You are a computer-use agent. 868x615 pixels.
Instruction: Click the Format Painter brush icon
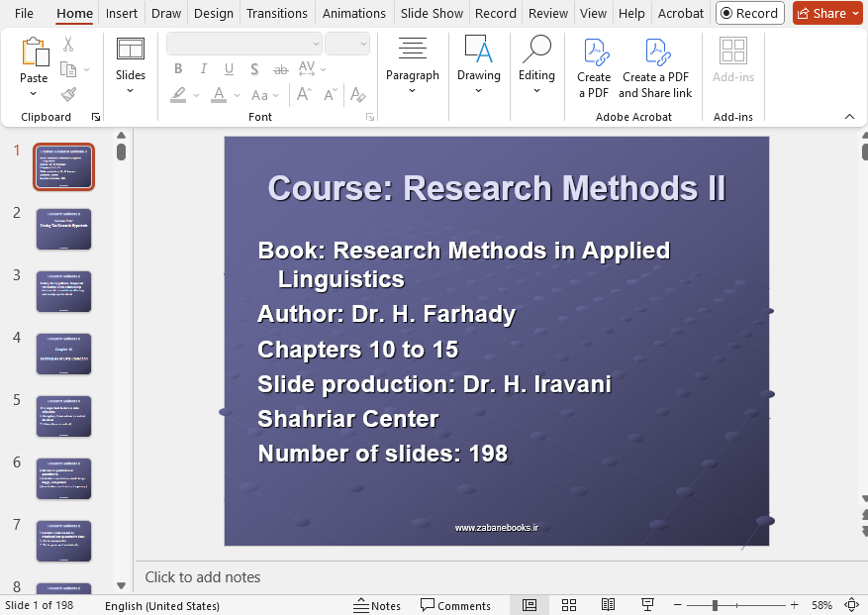click(x=68, y=94)
